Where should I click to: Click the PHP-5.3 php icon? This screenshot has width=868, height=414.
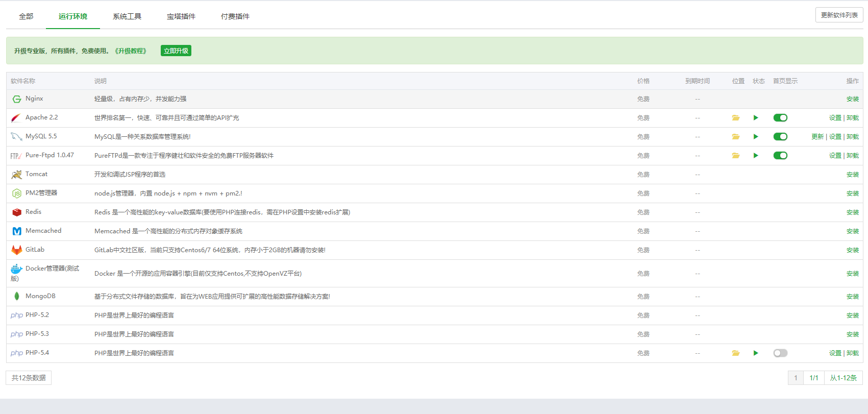(x=17, y=334)
